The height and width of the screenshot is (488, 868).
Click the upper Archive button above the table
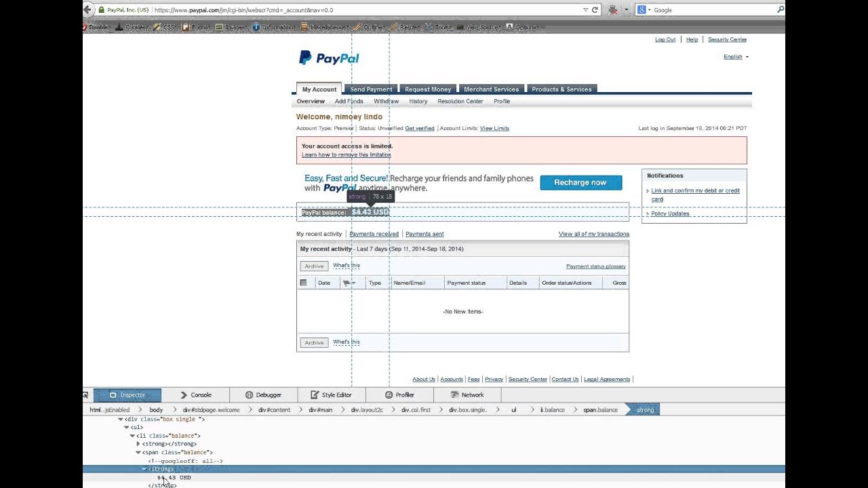[x=314, y=266]
